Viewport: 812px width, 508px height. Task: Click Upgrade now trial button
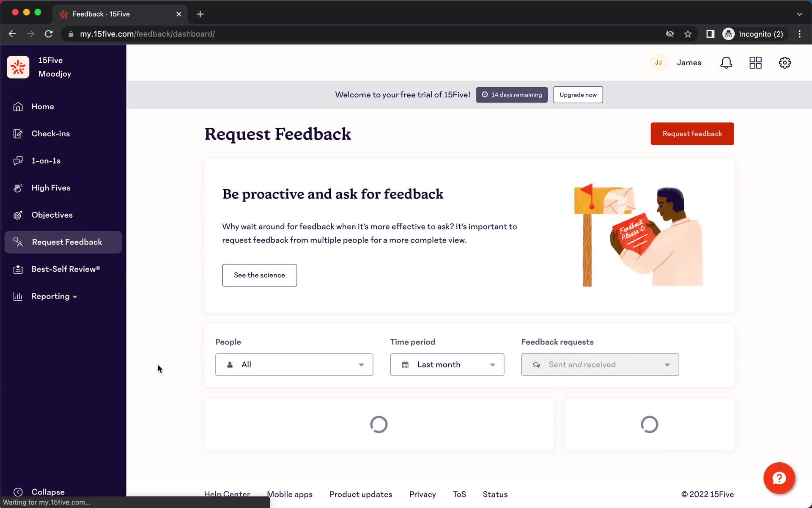tap(578, 94)
